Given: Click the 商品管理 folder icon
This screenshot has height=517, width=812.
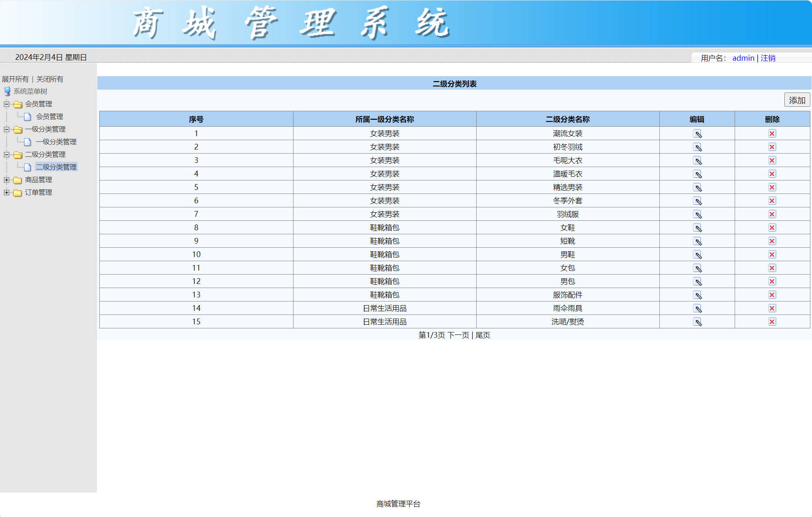Looking at the screenshot, I should pyautogui.click(x=17, y=180).
